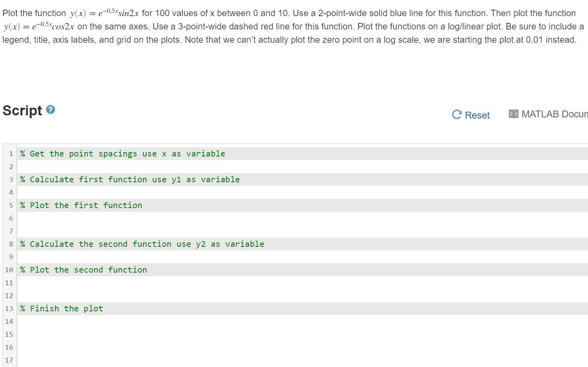Click line 14 to add legend code
This screenshot has height=367, width=588.
121,321
